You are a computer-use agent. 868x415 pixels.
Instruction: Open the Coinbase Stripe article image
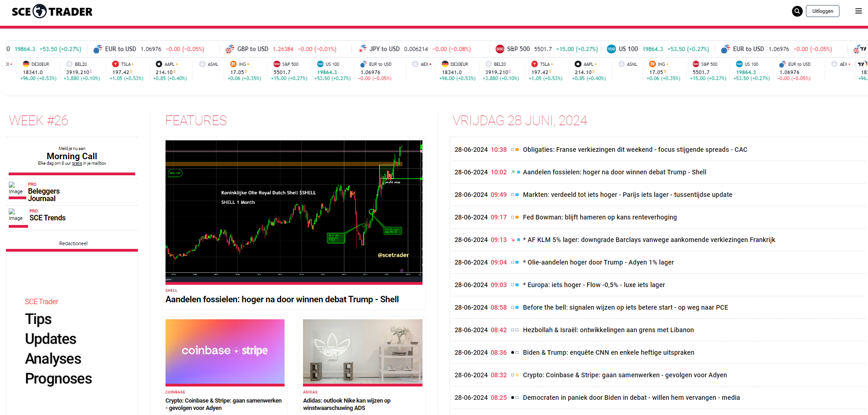click(x=225, y=352)
